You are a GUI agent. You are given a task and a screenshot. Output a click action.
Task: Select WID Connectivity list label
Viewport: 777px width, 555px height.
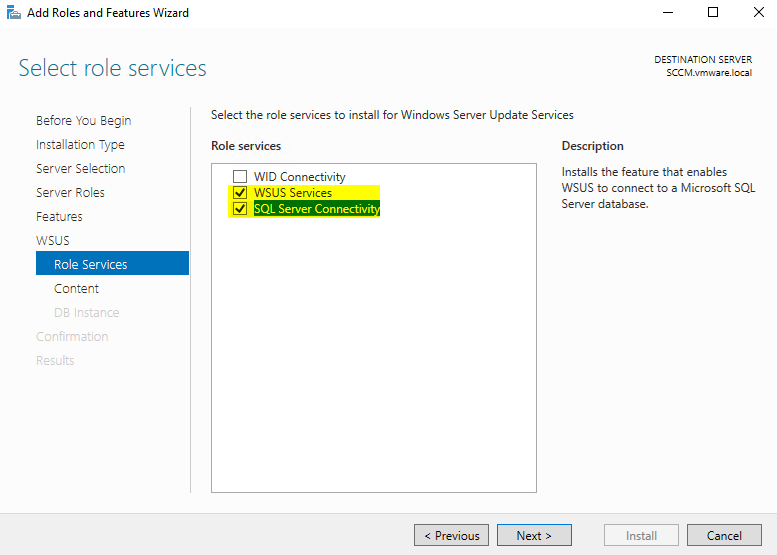point(299,177)
